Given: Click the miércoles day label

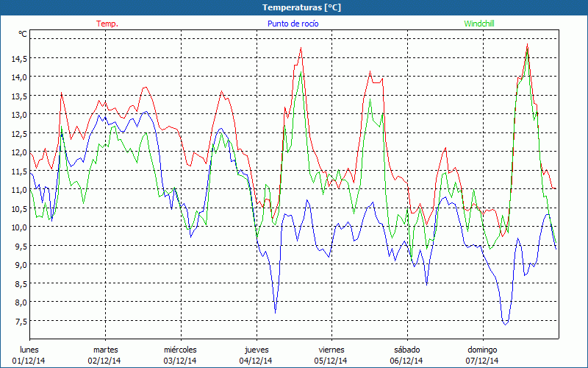Looking at the screenshot, I should tap(180, 350).
